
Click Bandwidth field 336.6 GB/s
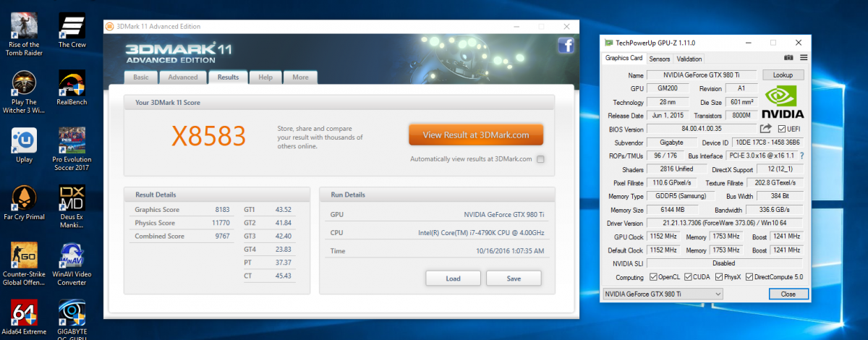click(x=775, y=210)
